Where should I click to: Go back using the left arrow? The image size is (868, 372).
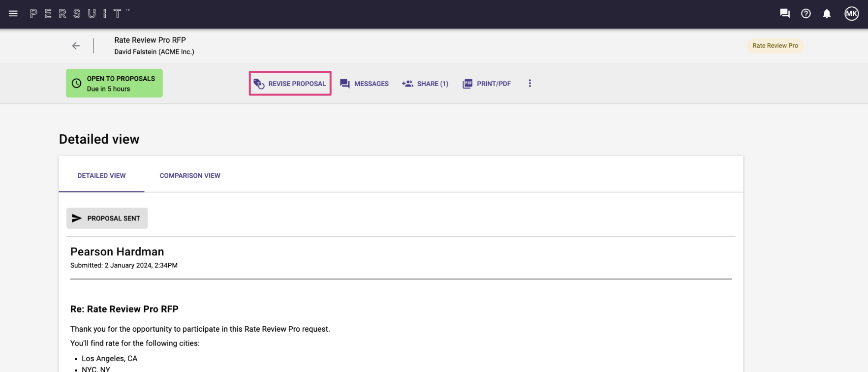click(76, 46)
